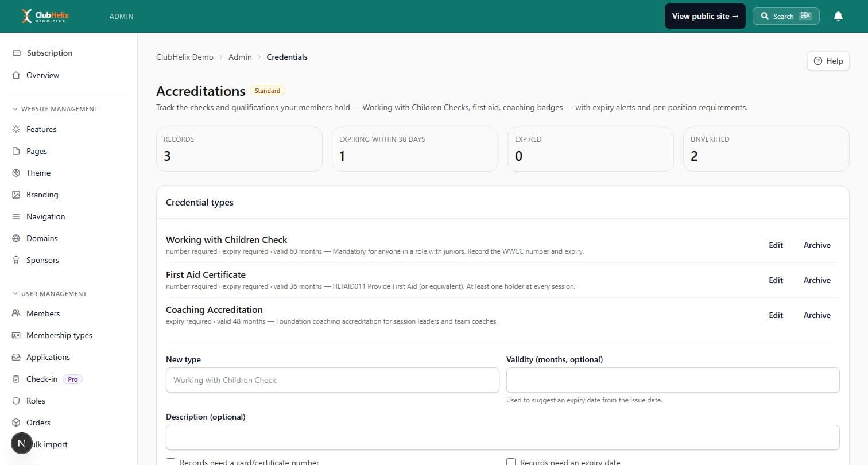The image size is (868, 465).
Task: Click the Accreditations page title
Action: point(201,91)
